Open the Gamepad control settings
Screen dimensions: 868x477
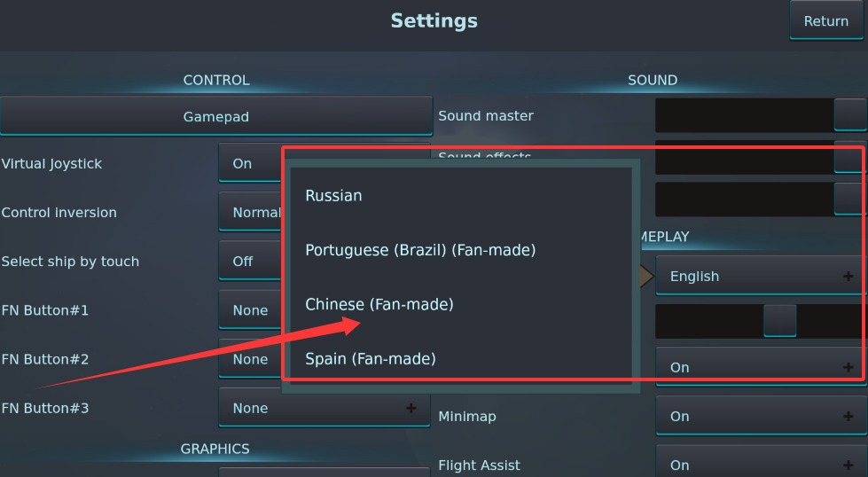(215, 116)
